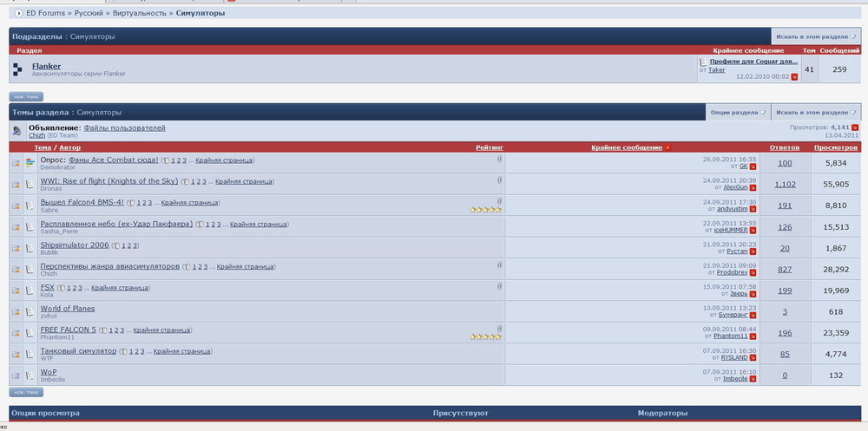The height and width of the screenshot is (431, 868).
Task: Click the go-to-last-post icon beside Бумеранг
Action: 753,315
